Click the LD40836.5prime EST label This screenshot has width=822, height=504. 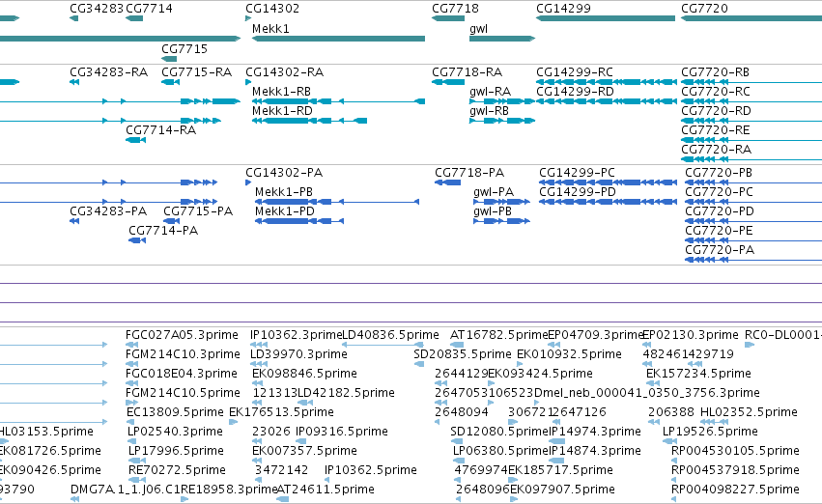coord(390,335)
